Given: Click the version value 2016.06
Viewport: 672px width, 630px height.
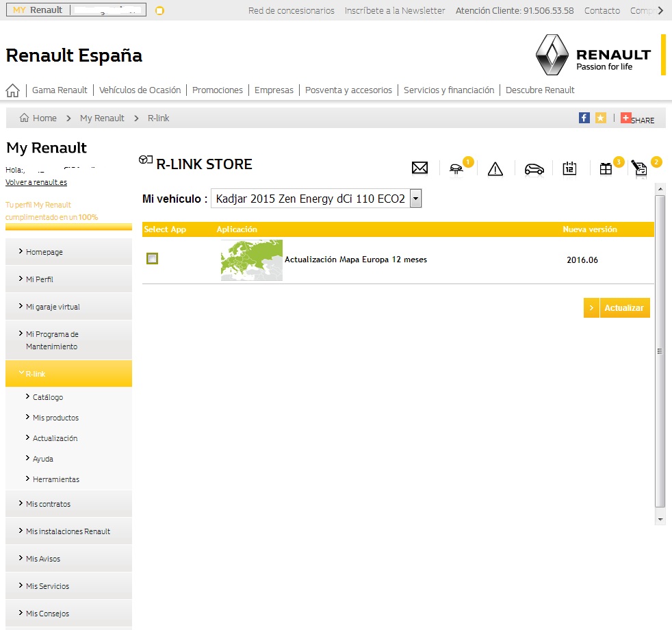Looking at the screenshot, I should pyautogui.click(x=582, y=260).
